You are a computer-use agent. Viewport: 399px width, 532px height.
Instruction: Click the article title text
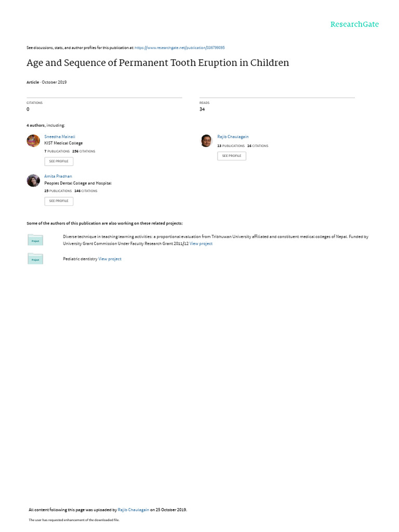click(158, 63)
